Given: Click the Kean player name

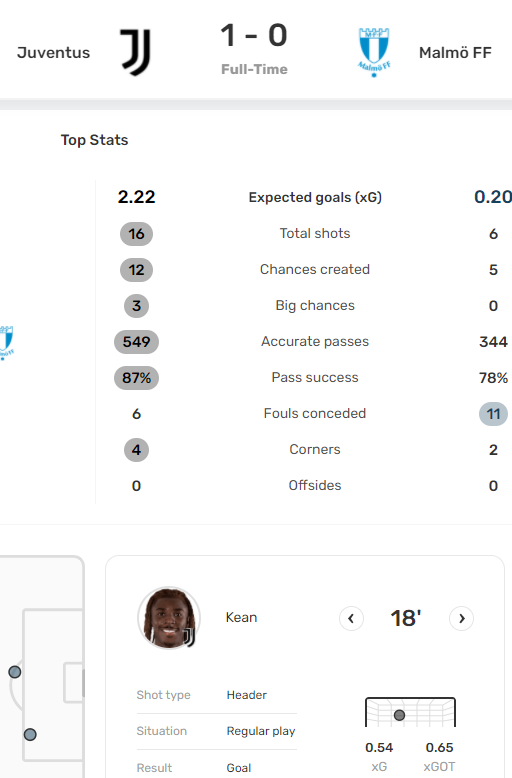Looking at the screenshot, I should click(241, 617).
